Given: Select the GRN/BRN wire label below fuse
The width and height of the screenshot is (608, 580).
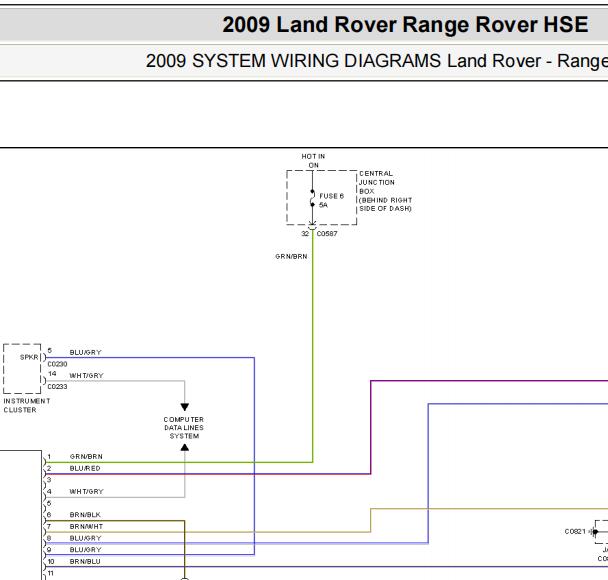Looking at the screenshot, I should click(291, 256).
